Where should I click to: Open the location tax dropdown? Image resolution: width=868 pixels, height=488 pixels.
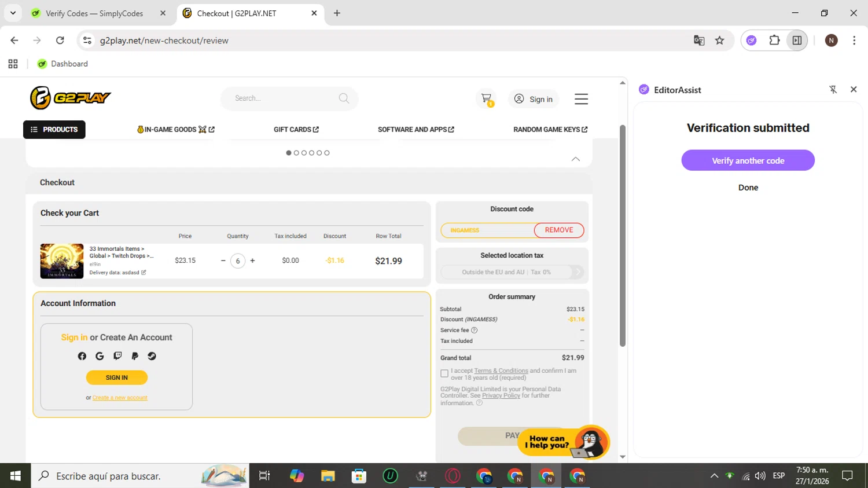512,272
